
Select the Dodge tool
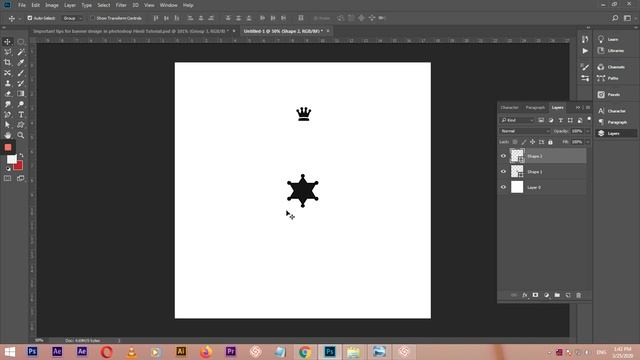(x=21, y=104)
